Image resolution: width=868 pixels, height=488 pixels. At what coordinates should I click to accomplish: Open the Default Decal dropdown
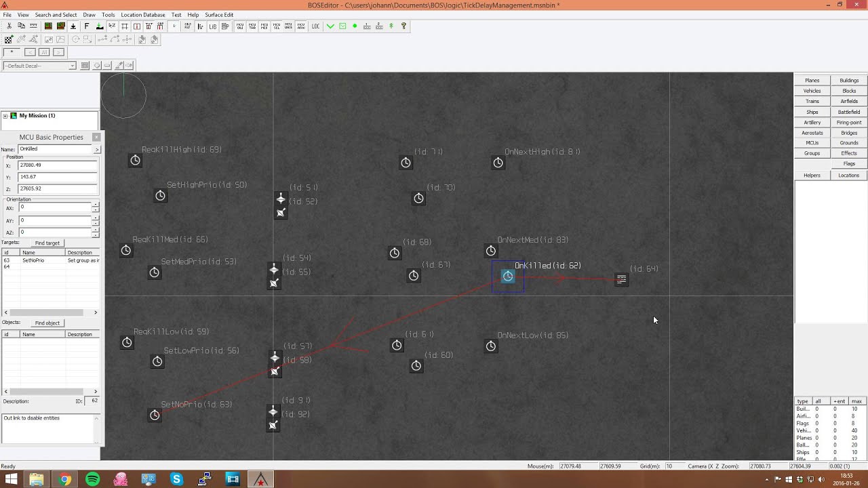[72, 66]
